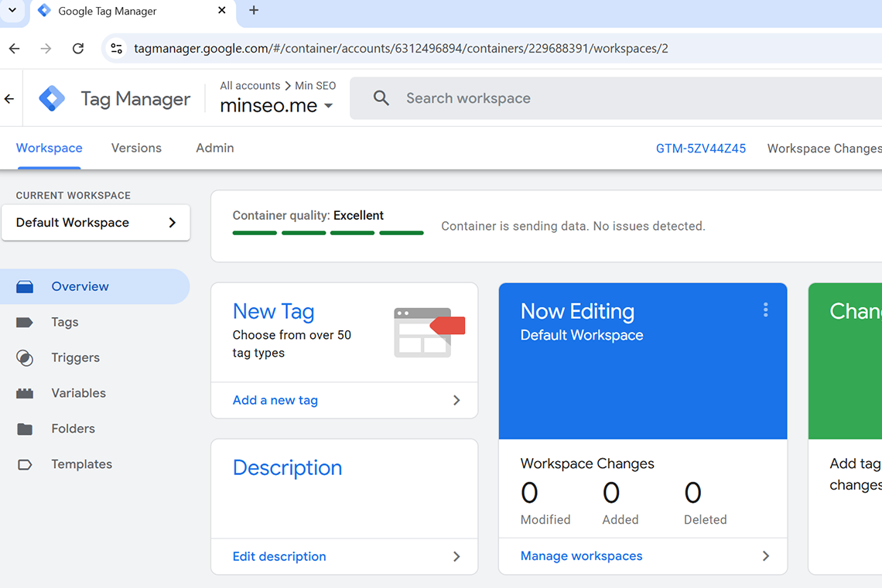Click the Templates icon in sidebar

point(25,465)
